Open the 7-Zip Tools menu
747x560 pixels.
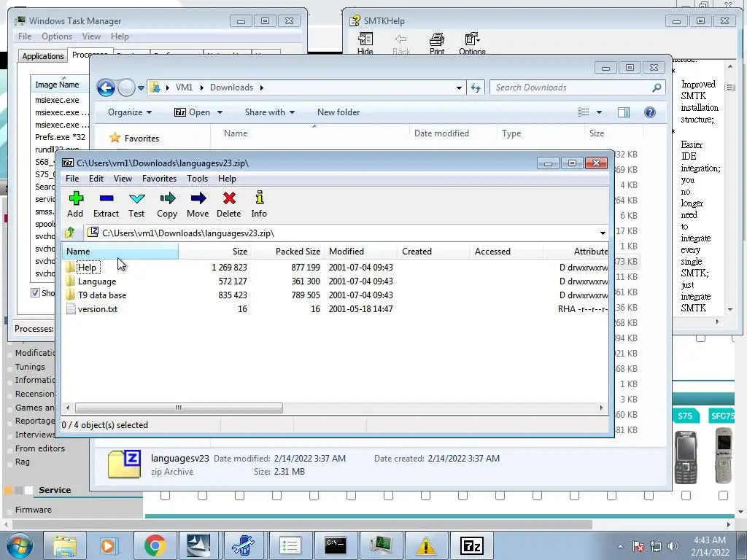pyautogui.click(x=197, y=179)
